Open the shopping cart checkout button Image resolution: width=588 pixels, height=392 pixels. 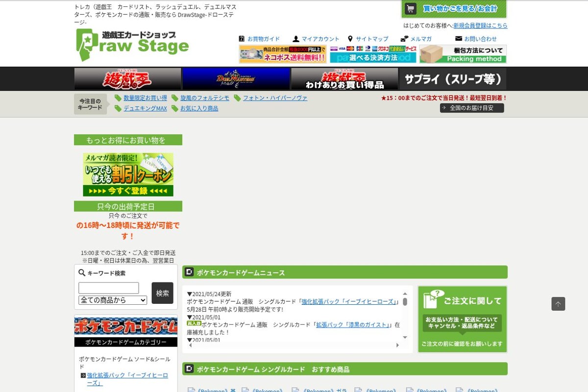coord(454,9)
